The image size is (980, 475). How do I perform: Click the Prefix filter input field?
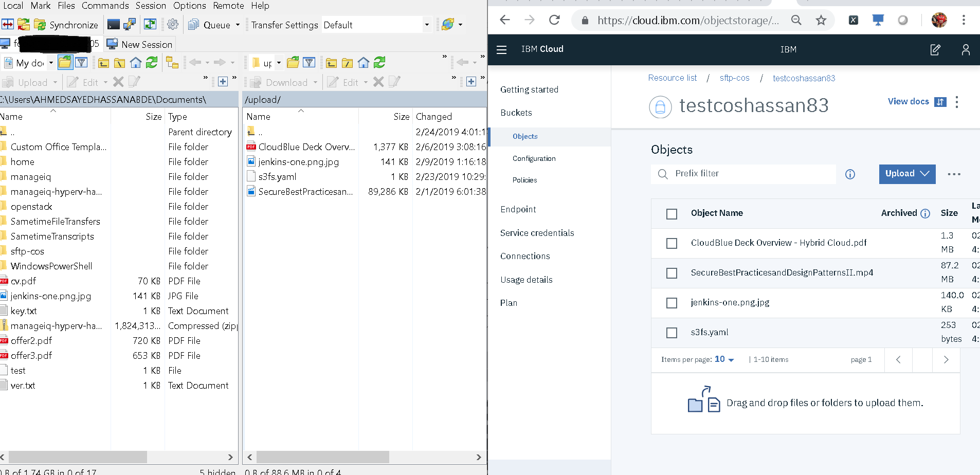click(743, 174)
